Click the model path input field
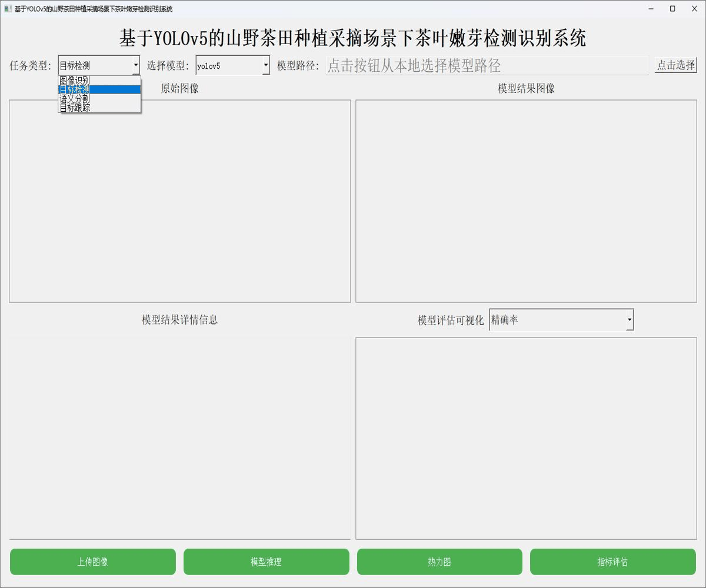The width and height of the screenshot is (706, 588). click(x=487, y=65)
